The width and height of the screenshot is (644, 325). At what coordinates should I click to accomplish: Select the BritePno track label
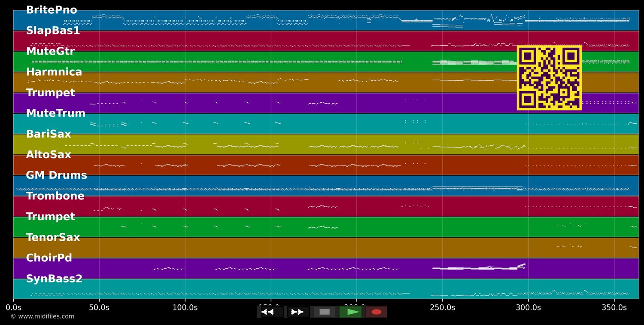point(52,10)
